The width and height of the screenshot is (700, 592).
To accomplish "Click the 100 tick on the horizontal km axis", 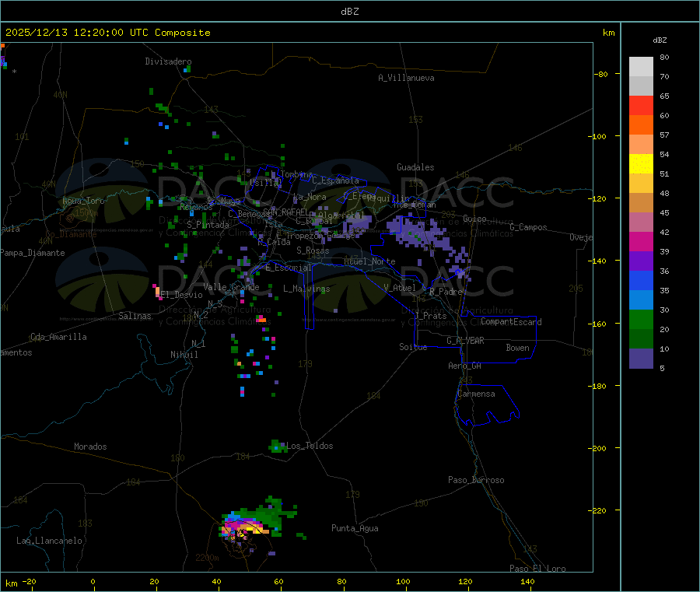I will [x=403, y=581].
